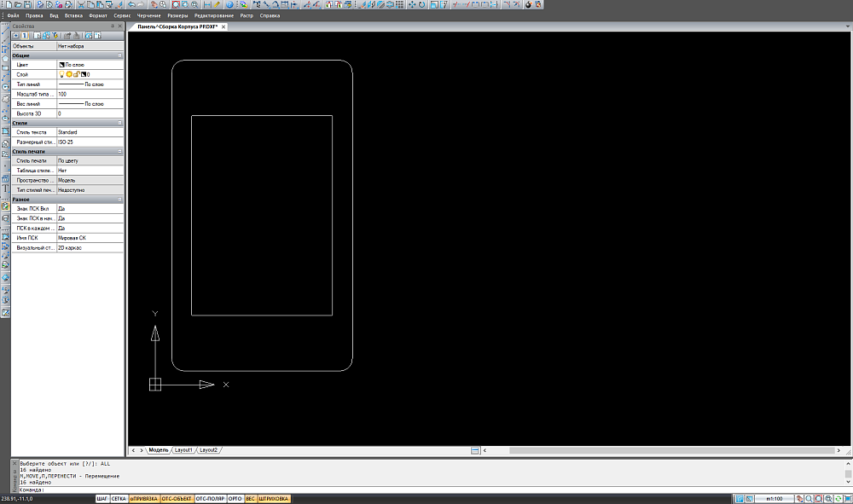Viewport: 853px width, 504px height.
Task: Click the Regenerate green arrows icon in status bar
Action: (x=838, y=499)
